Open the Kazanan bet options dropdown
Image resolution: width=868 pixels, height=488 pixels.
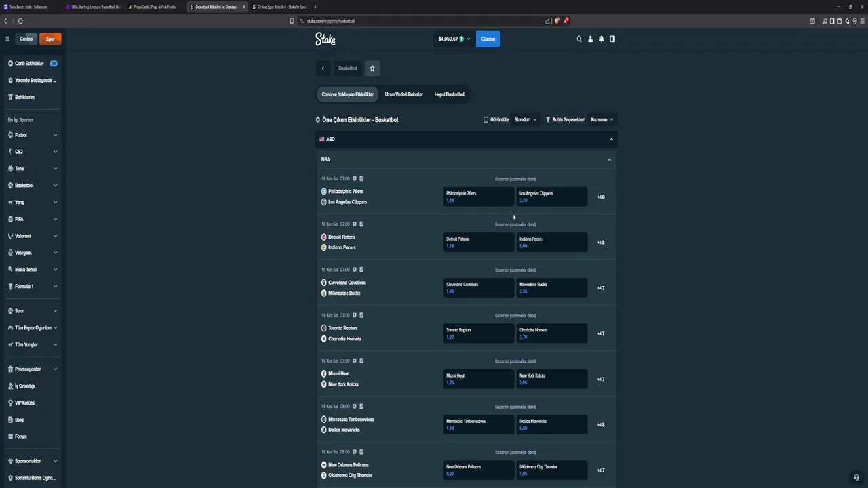pos(602,120)
